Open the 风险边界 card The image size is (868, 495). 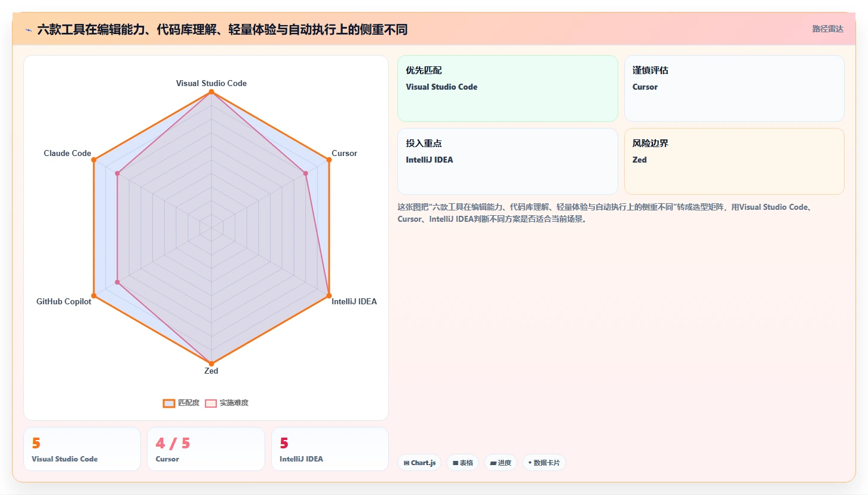click(x=734, y=161)
